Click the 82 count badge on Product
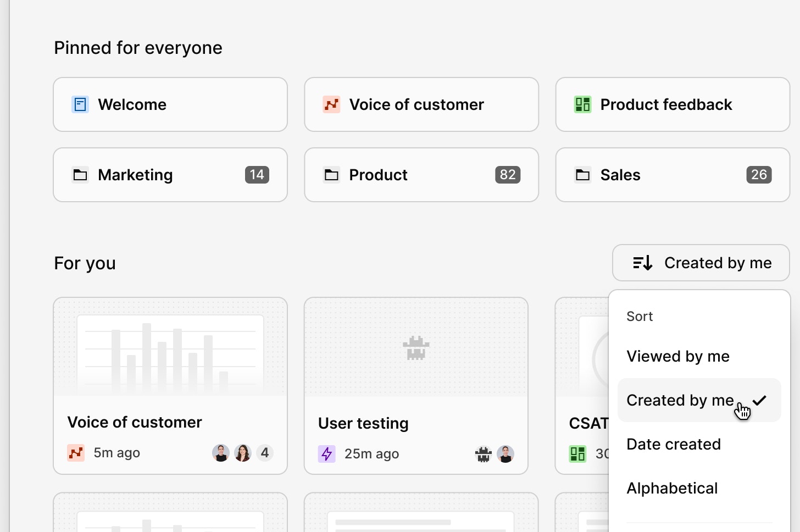The image size is (800, 532). (508, 175)
